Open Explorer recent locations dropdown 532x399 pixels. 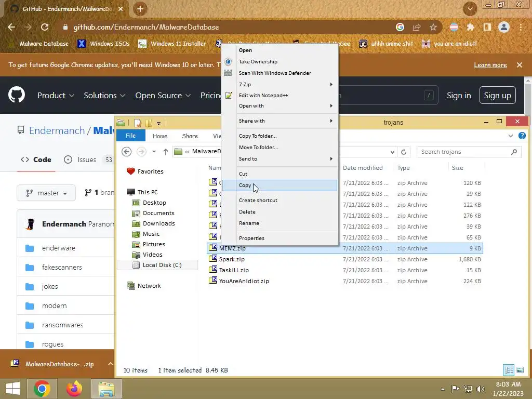point(154,152)
